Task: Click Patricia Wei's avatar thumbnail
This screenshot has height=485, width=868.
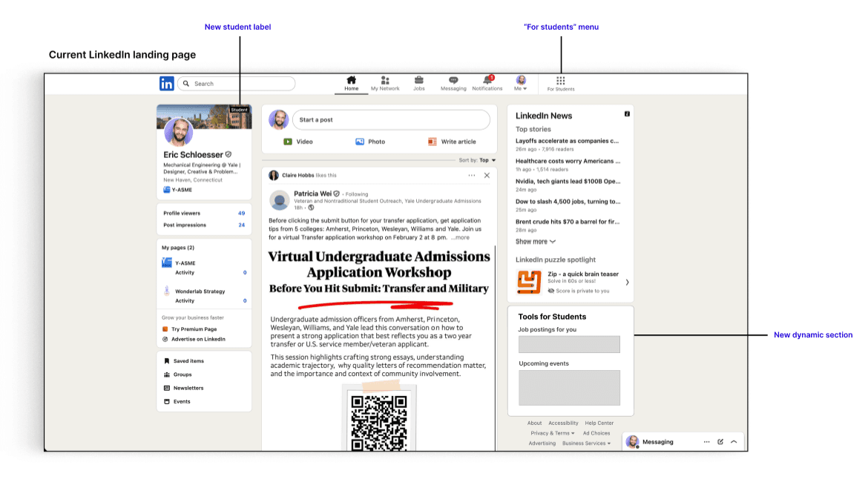Action: pyautogui.click(x=280, y=200)
